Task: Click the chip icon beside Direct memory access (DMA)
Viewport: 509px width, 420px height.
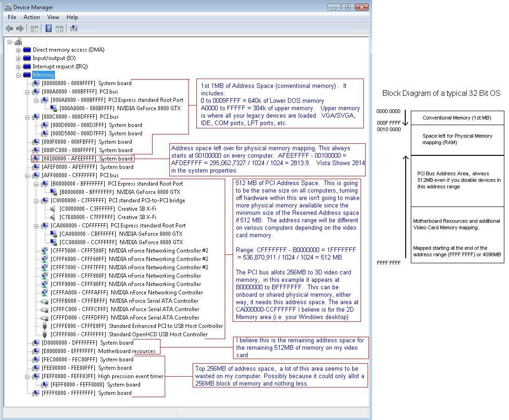Action: click(27, 50)
